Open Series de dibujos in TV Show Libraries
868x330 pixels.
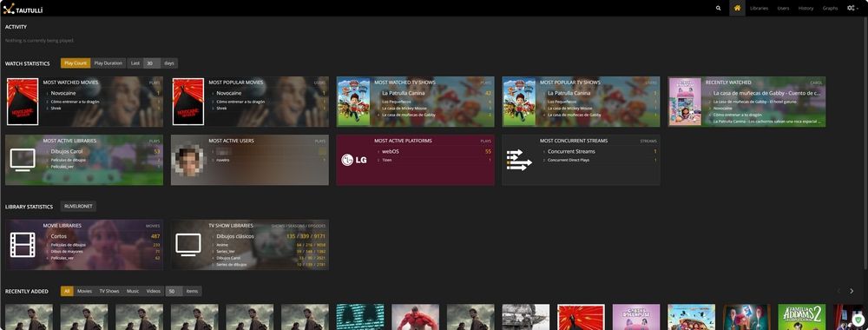tap(232, 265)
